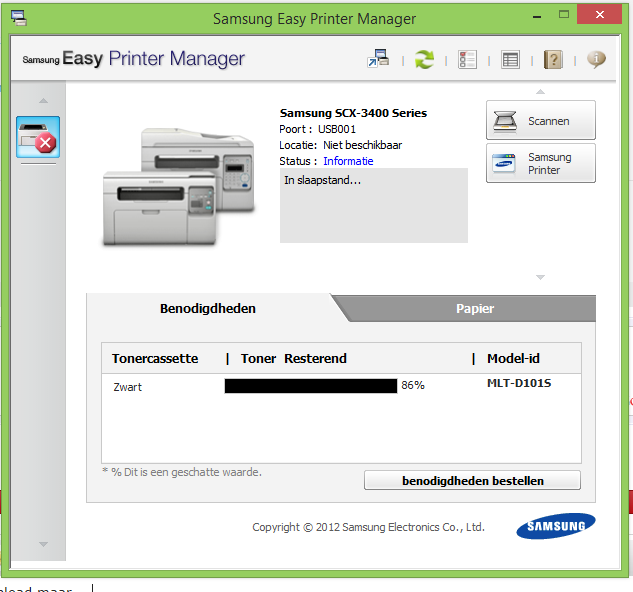Click the scanner icon on Scannen button

pos(505,121)
